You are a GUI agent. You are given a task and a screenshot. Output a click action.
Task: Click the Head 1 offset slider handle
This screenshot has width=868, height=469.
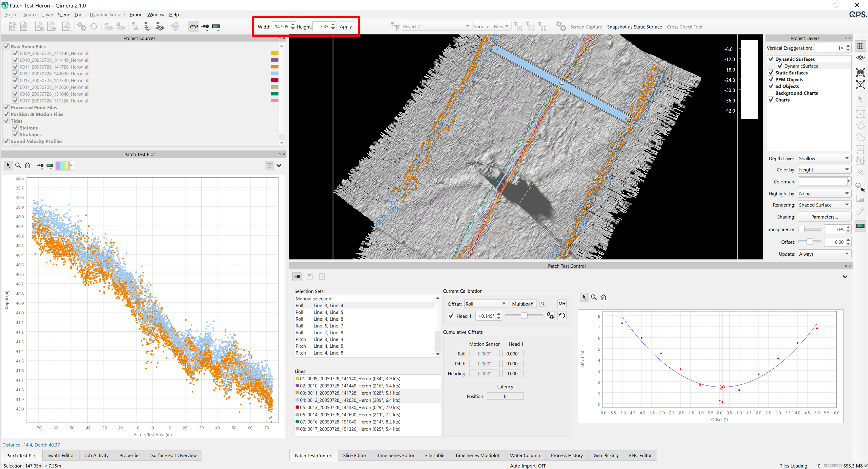pos(524,316)
